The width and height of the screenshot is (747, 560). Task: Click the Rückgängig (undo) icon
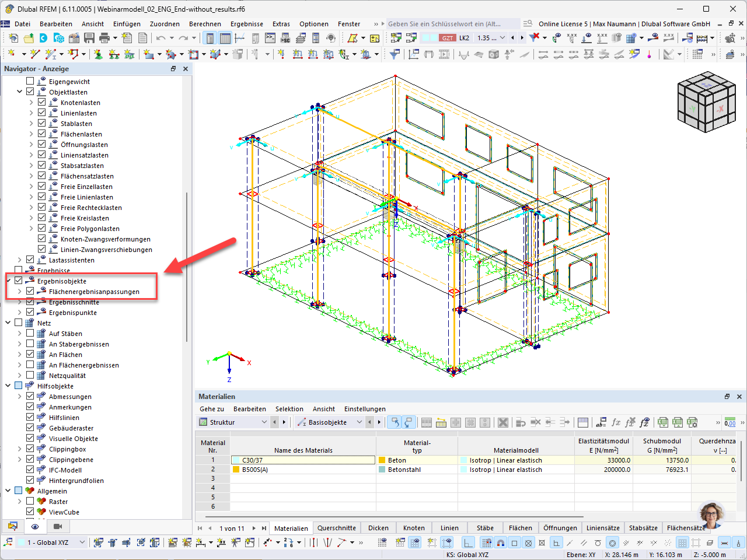point(160,37)
